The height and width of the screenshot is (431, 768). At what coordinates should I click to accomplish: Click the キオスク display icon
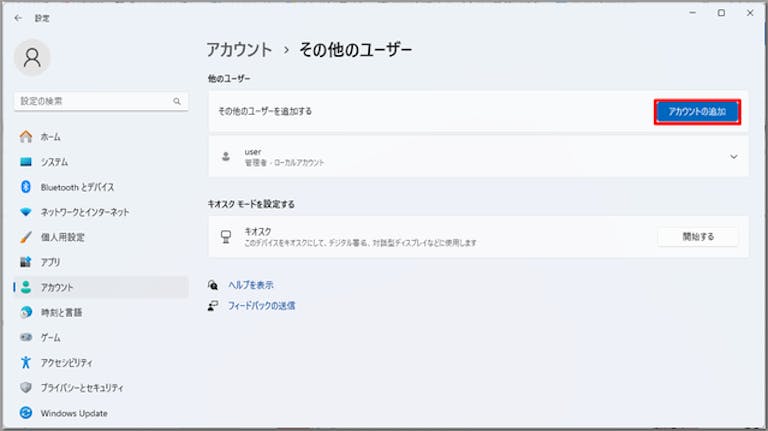[x=226, y=237]
